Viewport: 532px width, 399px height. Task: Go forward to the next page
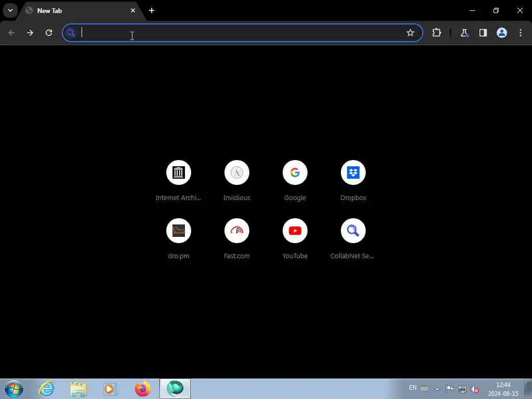30,33
